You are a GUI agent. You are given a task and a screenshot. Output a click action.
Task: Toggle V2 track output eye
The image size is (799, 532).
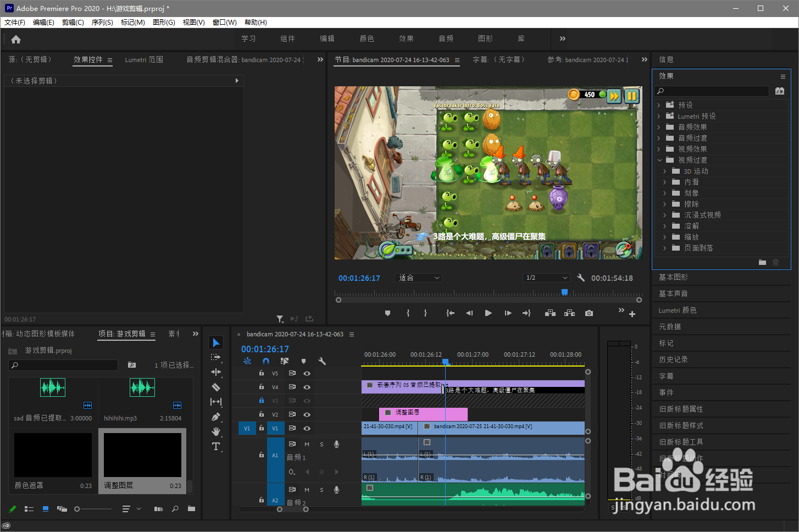[307, 414]
